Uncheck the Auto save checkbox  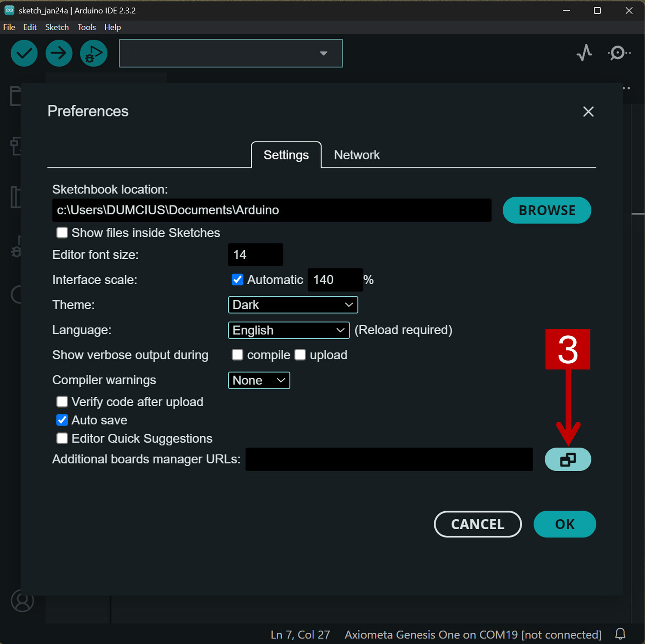62,420
